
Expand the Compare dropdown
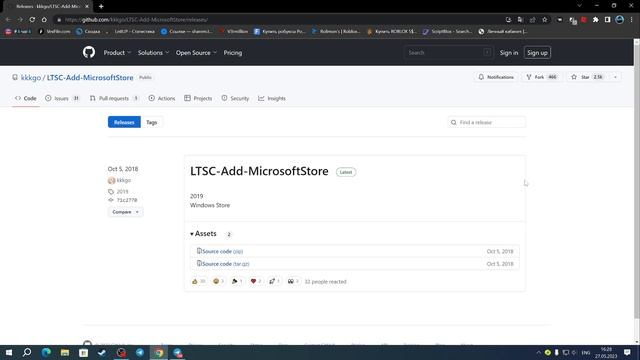click(x=125, y=212)
